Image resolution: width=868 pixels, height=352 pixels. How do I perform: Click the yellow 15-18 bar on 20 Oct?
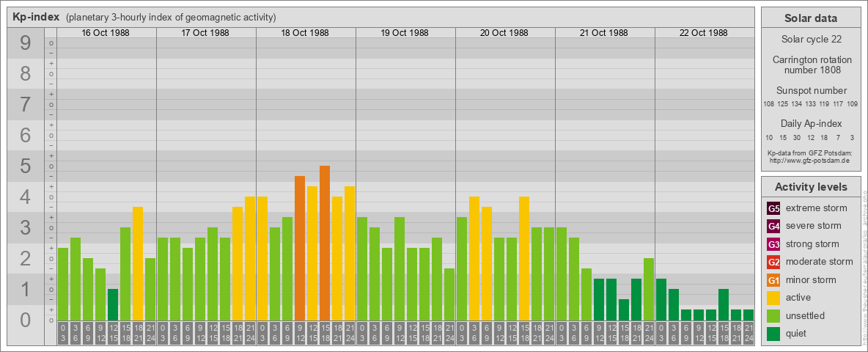click(524, 258)
